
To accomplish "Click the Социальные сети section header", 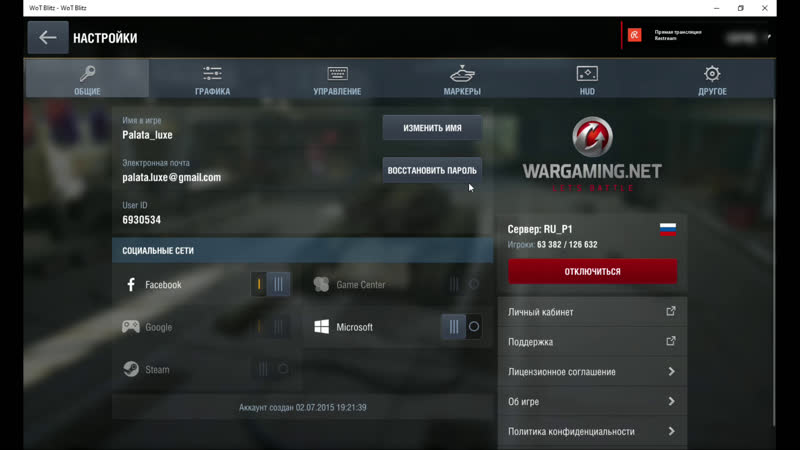I will (303, 251).
